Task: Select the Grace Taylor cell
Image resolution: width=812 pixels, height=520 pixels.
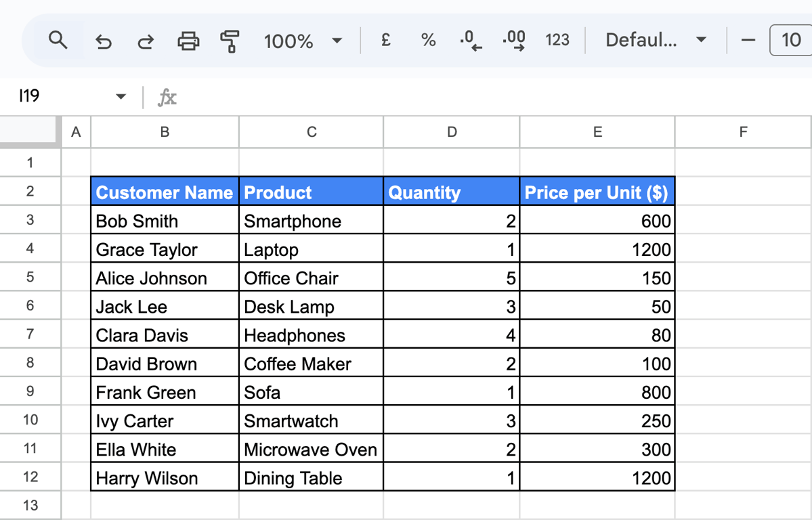Action: coord(165,248)
